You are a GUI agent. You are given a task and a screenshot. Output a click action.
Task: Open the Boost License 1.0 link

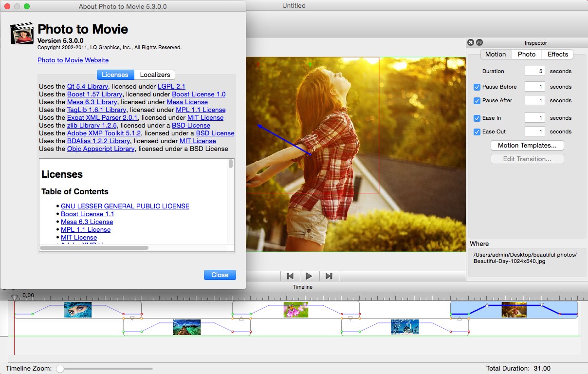click(199, 94)
